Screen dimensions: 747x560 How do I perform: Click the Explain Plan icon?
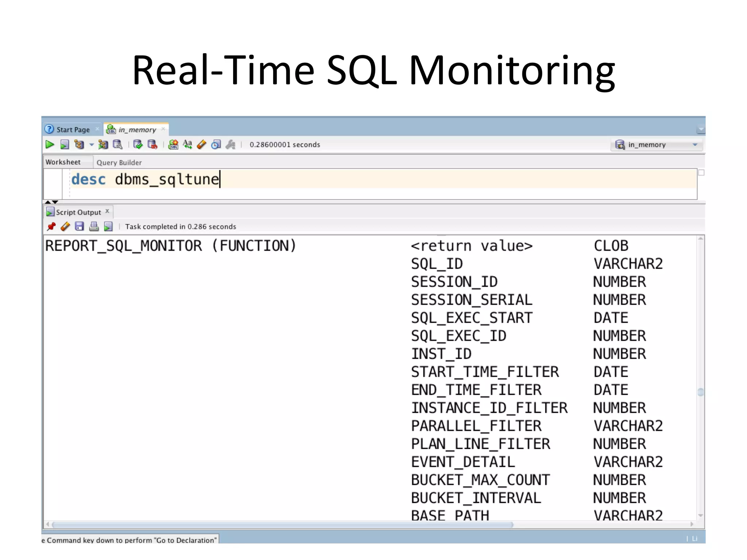[x=79, y=145]
